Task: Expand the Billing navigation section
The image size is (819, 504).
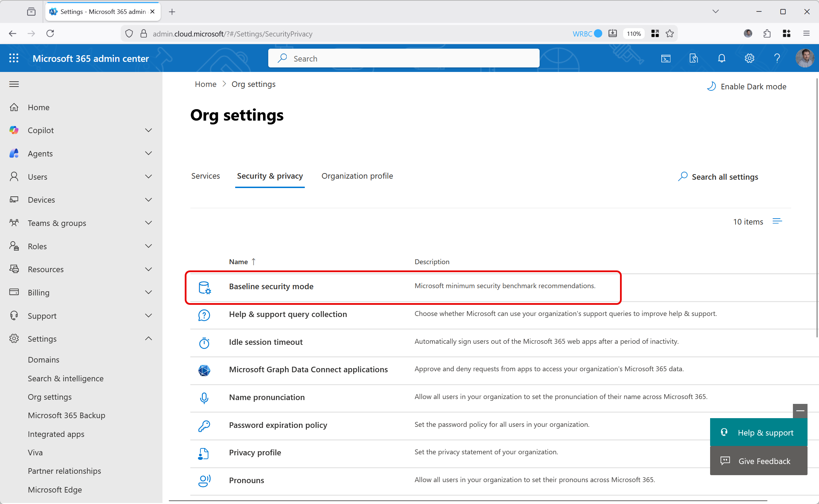Action: (149, 293)
